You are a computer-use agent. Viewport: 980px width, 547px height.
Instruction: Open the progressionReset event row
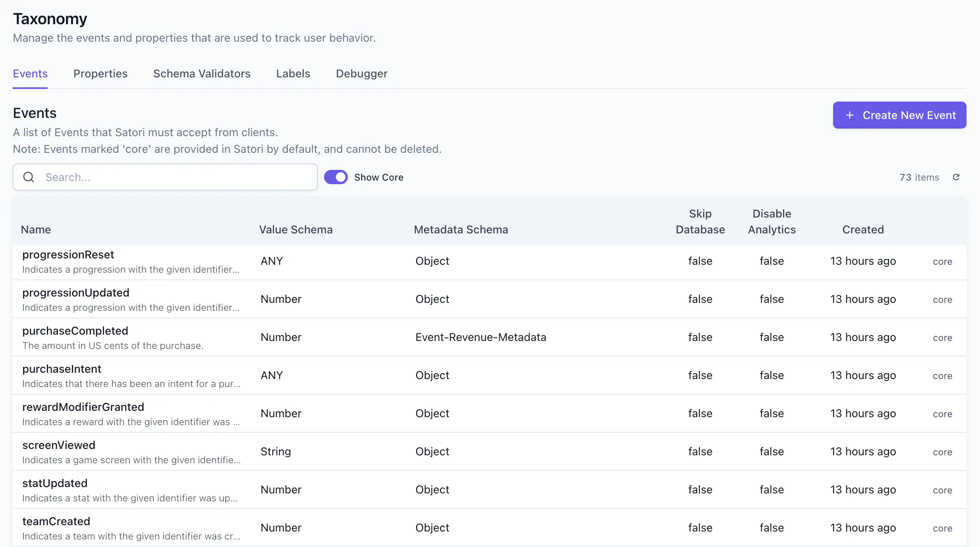coord(68,254)
